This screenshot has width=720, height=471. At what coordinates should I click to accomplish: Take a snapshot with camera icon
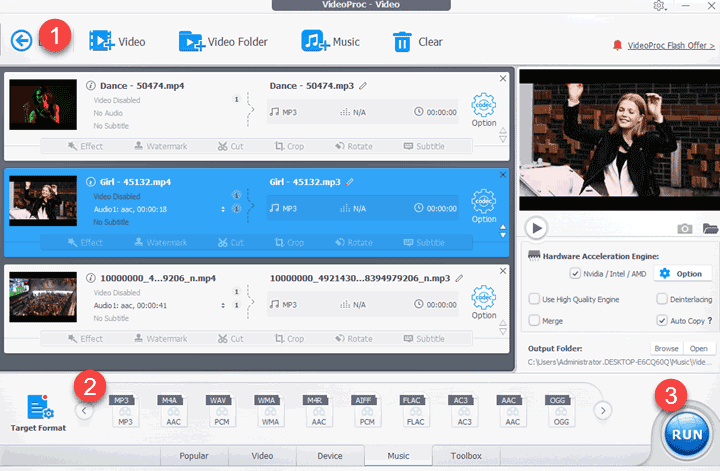tap(685, 228)
